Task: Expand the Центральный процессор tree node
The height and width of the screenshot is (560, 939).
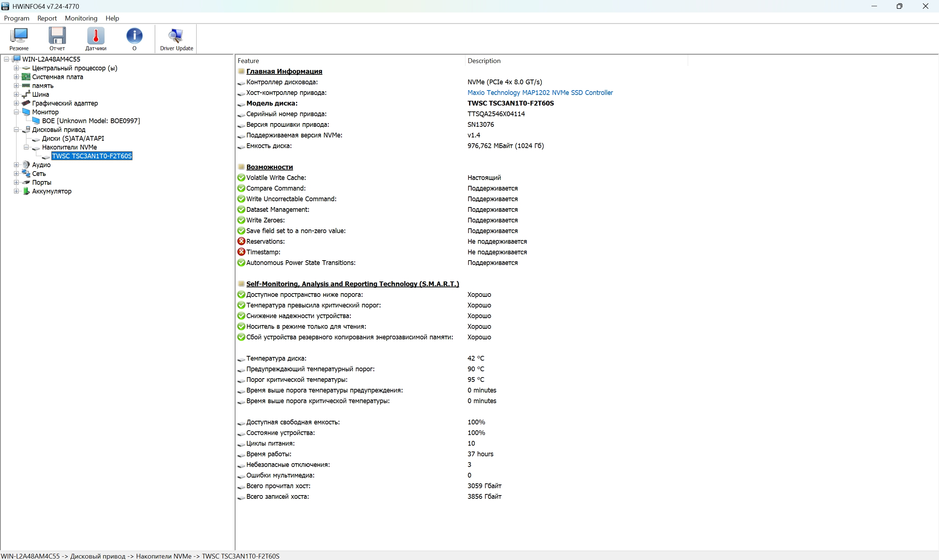Action: click(x=16, y=68)
